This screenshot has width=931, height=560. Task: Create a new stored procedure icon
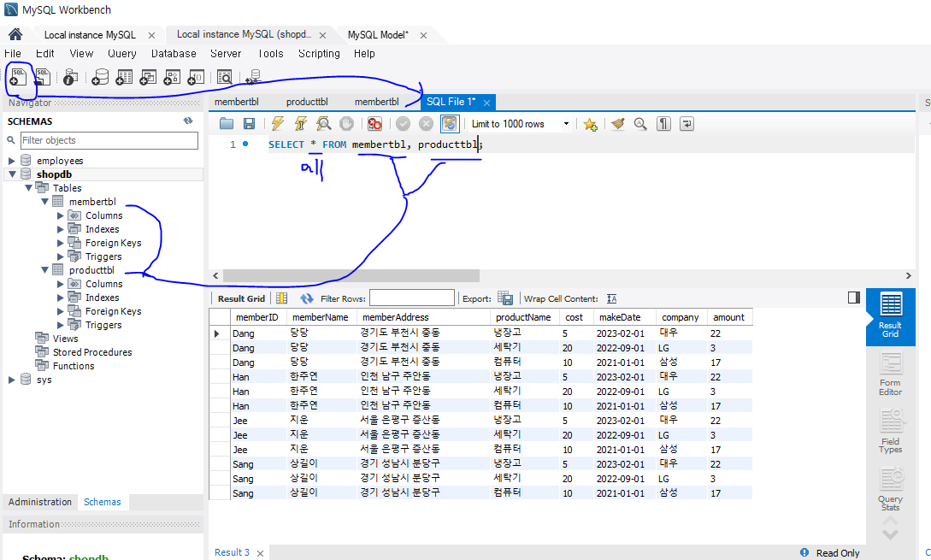click(x=172, y=77)
